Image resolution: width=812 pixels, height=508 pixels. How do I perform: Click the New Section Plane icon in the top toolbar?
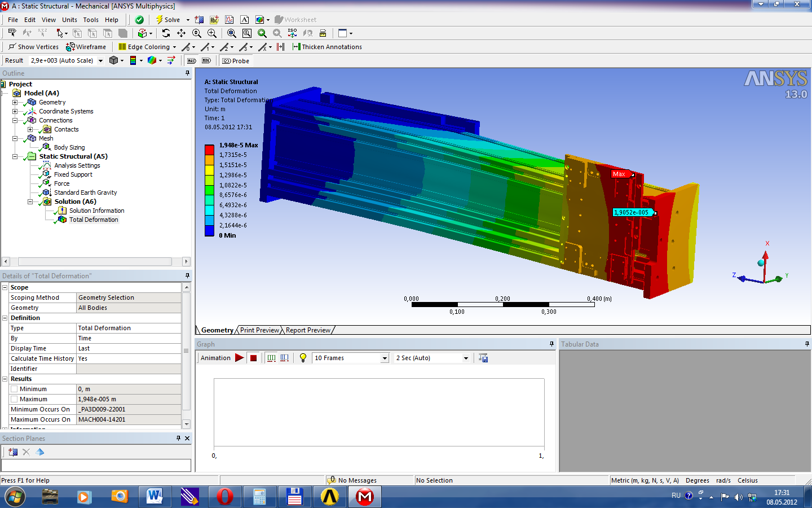[x=199, y=20]
